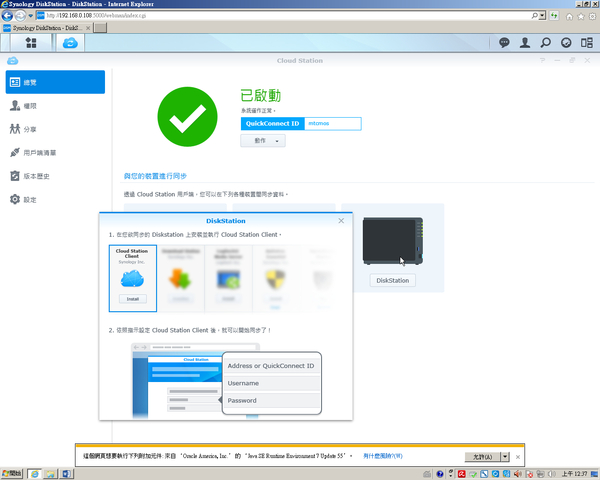Click the Cloud Station title bar cloud icon
Screen dimensions: 600x480
coord(13,60)
